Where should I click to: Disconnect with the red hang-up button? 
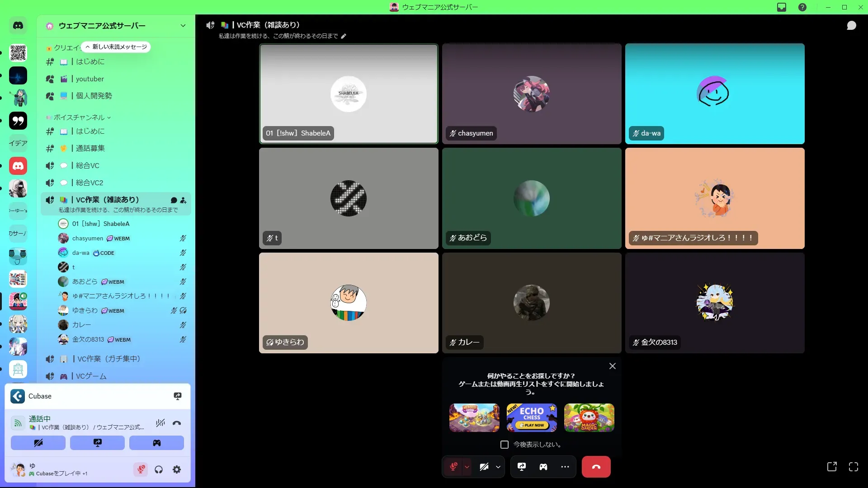pos(596,467)
